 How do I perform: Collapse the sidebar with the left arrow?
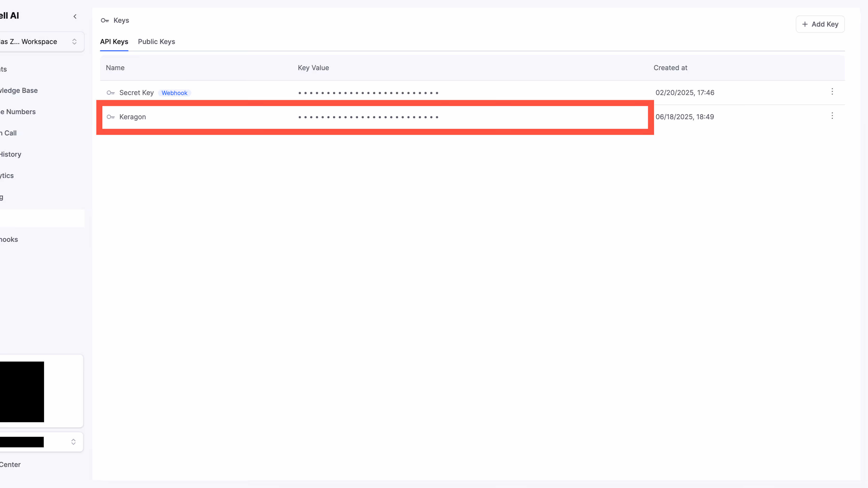coord(75,16)
